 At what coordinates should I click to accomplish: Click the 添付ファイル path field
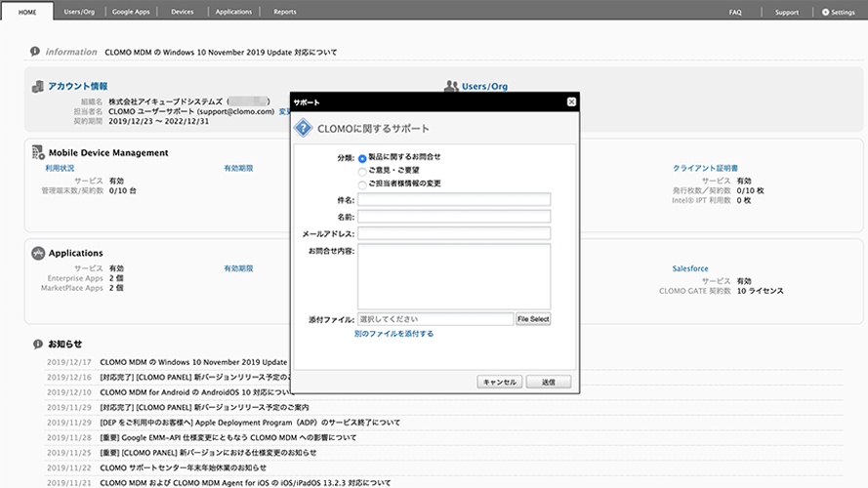click(x=435, y=319)
